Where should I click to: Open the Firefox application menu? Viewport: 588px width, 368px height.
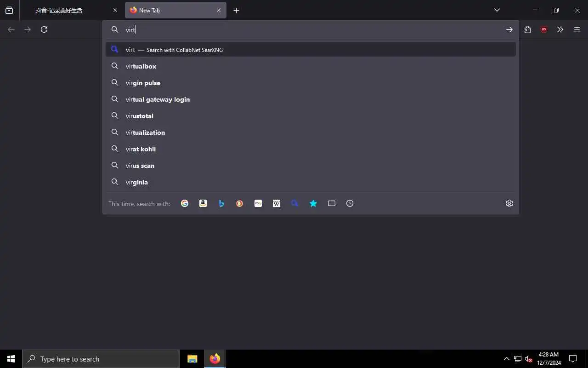(577, 29)
